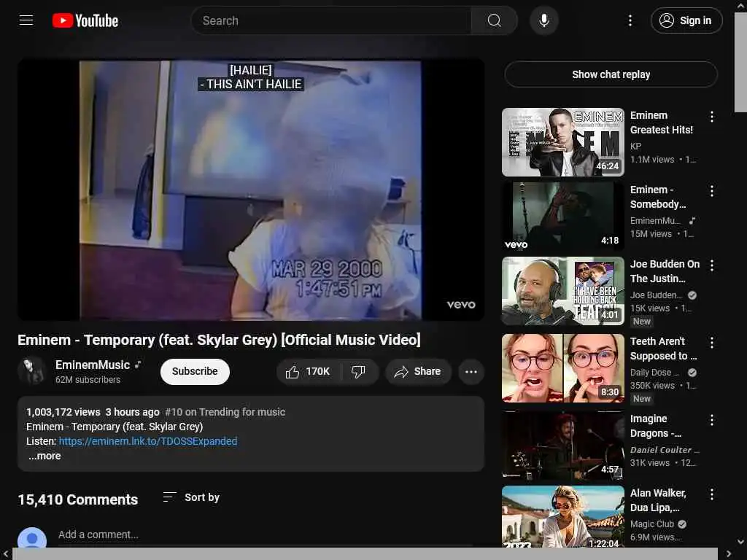747x560 pixels.
Task: Click the search magnifier button
Action: point(494,20)
